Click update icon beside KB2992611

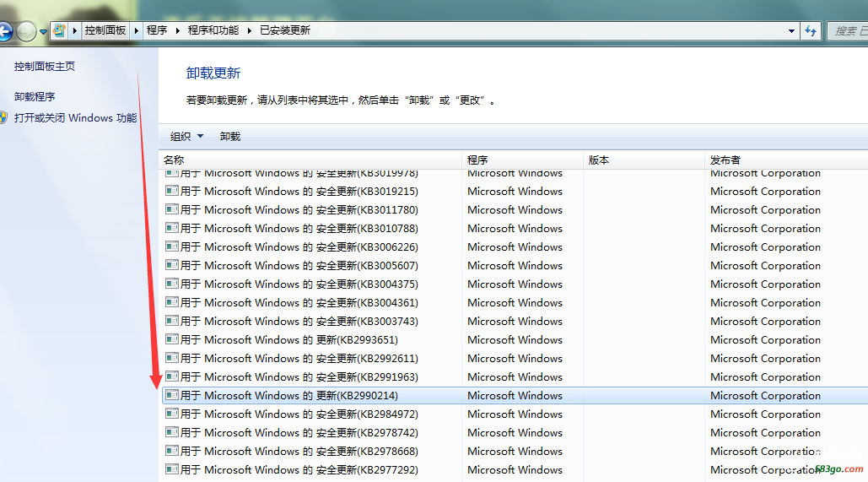[171, 358]
